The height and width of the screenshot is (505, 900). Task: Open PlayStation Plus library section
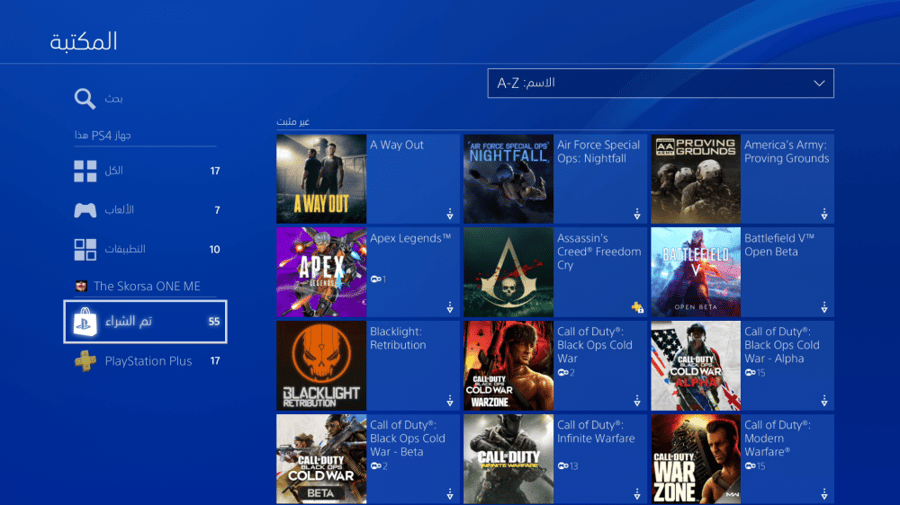[145, 361]
